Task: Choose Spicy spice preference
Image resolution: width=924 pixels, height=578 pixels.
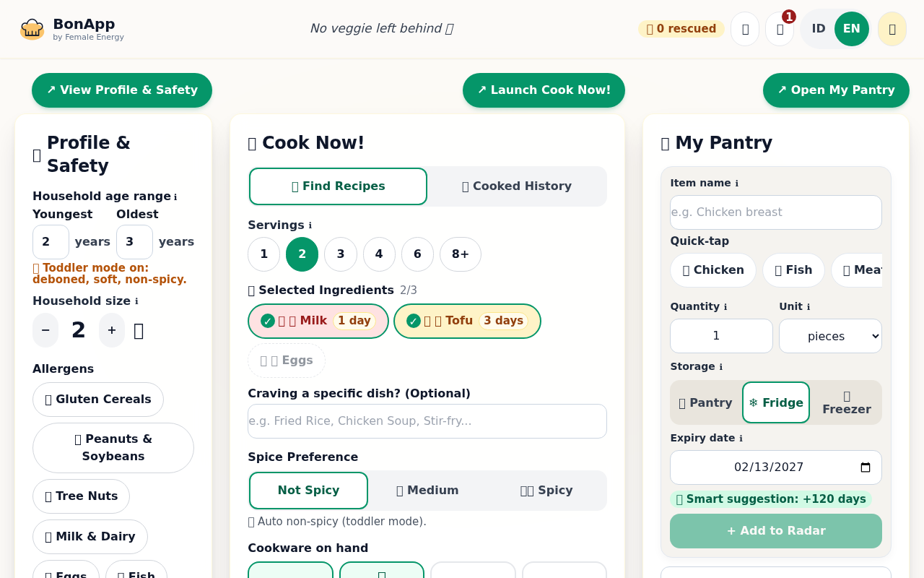Action: click(546, 491)
